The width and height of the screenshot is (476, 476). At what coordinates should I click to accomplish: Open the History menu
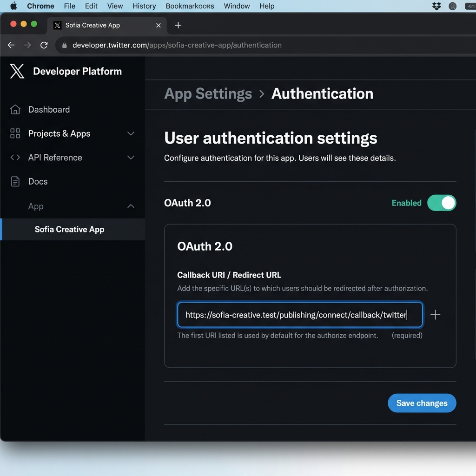[x=144, y=6]
